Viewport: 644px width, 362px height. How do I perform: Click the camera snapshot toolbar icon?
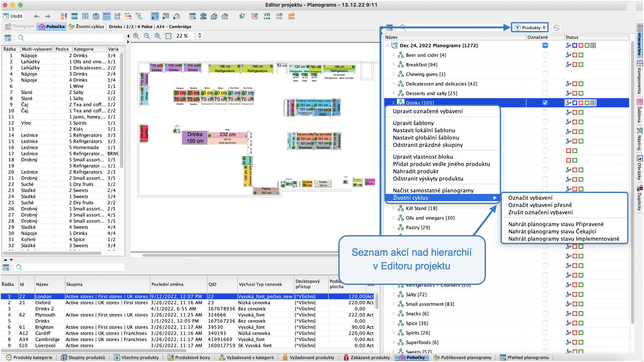coord(96,16)
